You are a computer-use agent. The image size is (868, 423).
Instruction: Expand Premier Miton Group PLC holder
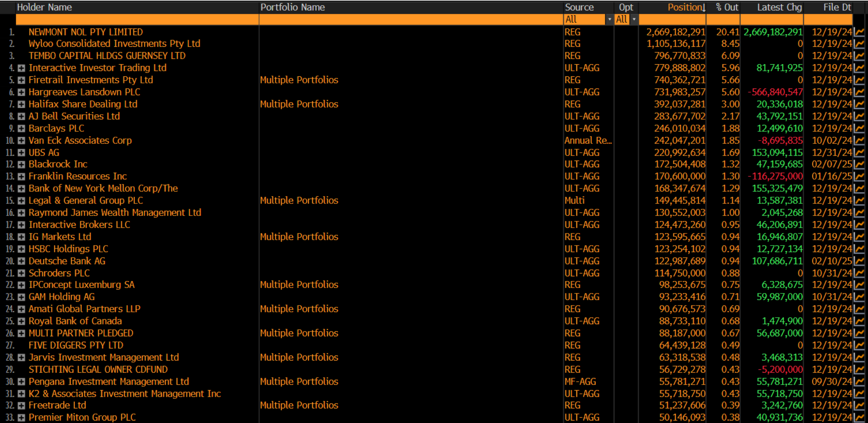[21, 418]
